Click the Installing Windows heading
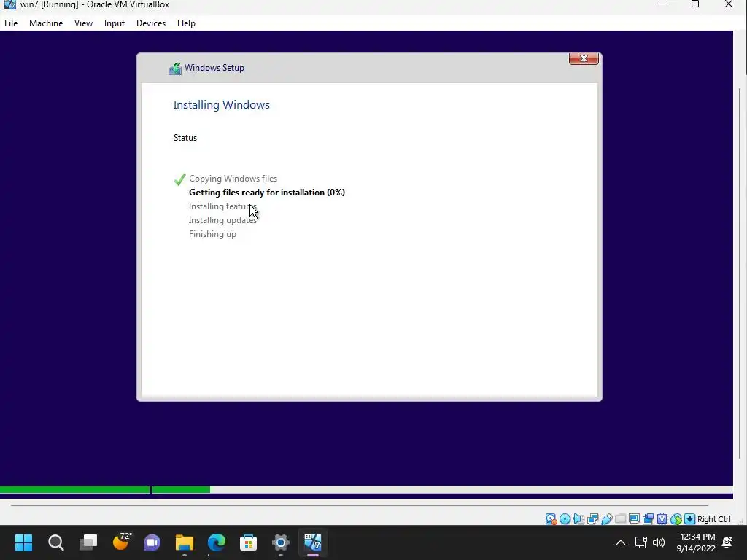This screenshot has width=747, height=560. (x=222, y=105)
